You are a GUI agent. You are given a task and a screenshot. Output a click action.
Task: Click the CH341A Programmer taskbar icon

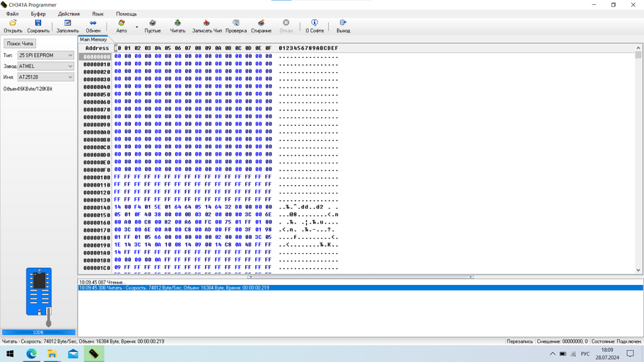click(x=94, y=354)
